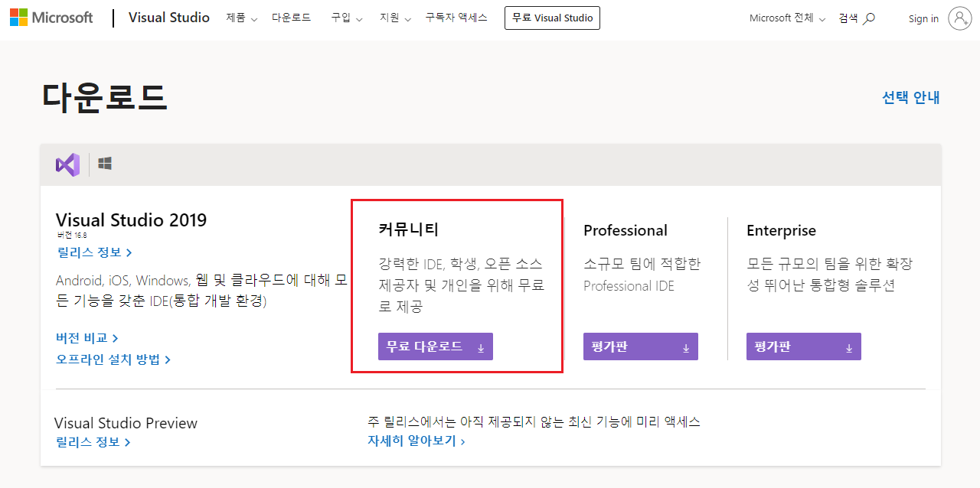Open the 다운로드 nav item

[291, 18]
